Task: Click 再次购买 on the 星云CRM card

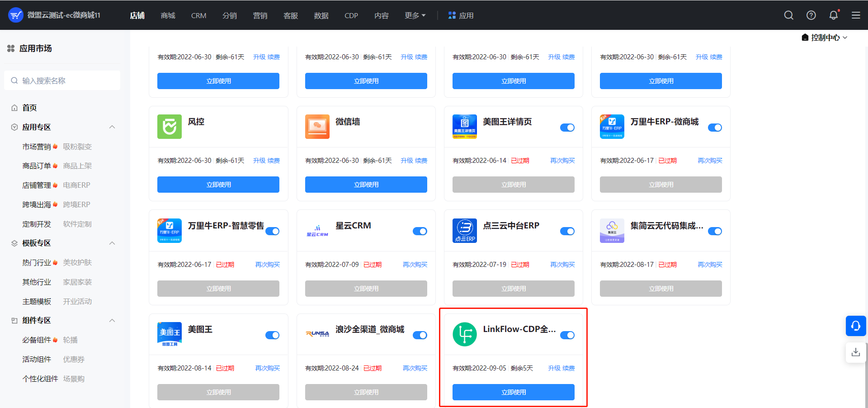Action: (415, 265)
